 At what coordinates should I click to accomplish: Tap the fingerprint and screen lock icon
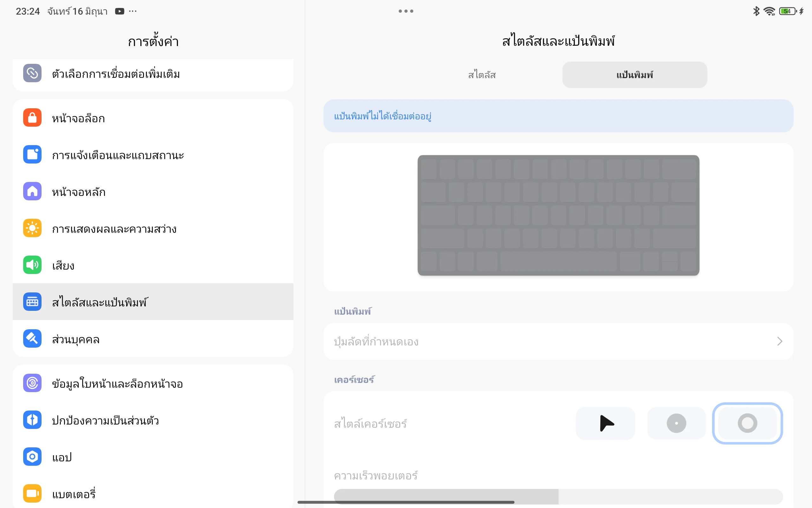click(32, 383)
